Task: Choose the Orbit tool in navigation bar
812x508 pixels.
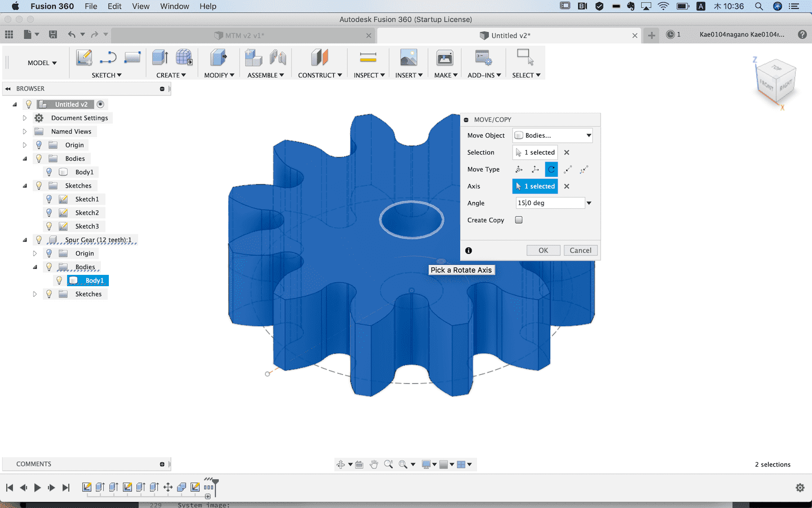Action: tap(341, 465)
